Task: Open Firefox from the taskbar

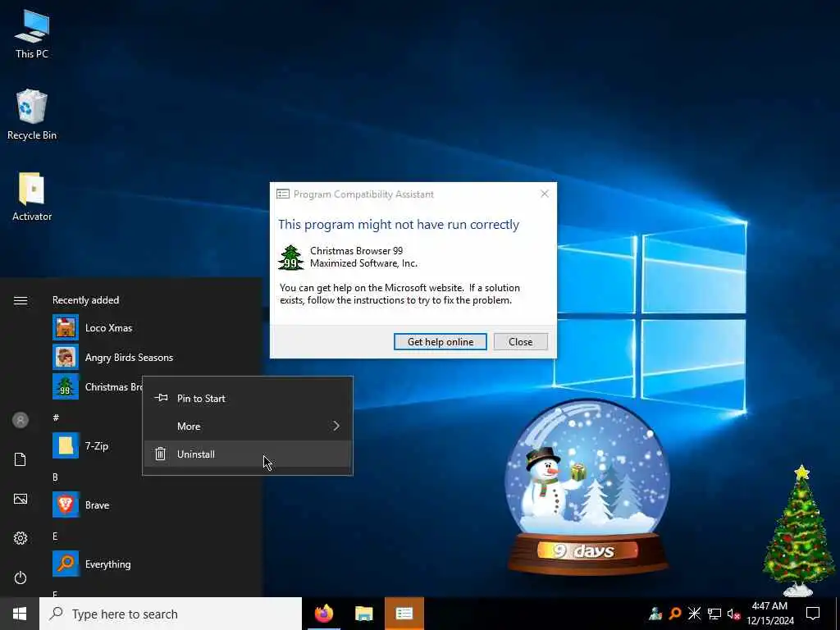Action: [x=323, y=614]
